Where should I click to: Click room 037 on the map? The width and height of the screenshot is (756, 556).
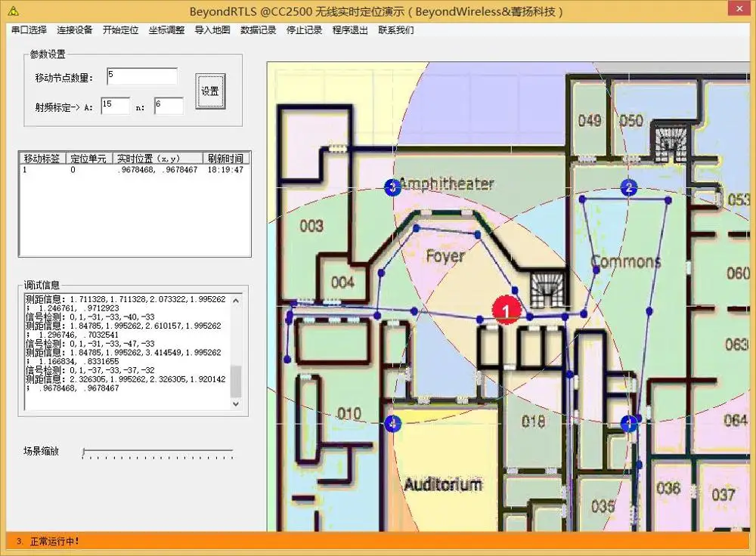(723, 494)
